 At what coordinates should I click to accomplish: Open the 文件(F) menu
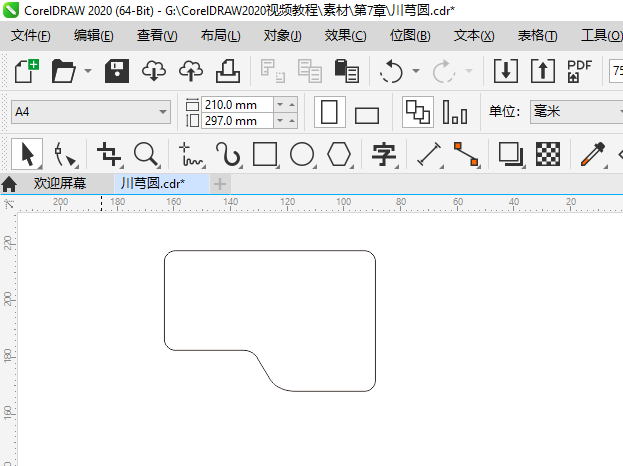[x=31, y=36]
